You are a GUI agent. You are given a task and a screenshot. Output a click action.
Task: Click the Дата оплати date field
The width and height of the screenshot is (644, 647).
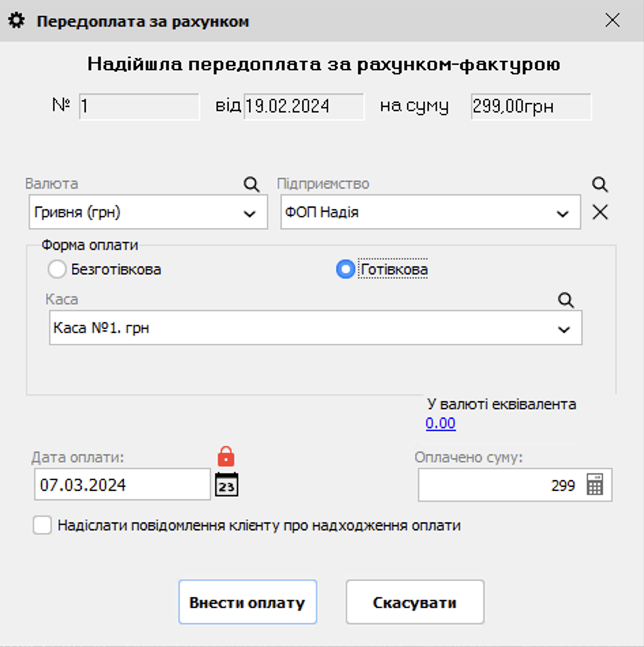click(123, 484)
